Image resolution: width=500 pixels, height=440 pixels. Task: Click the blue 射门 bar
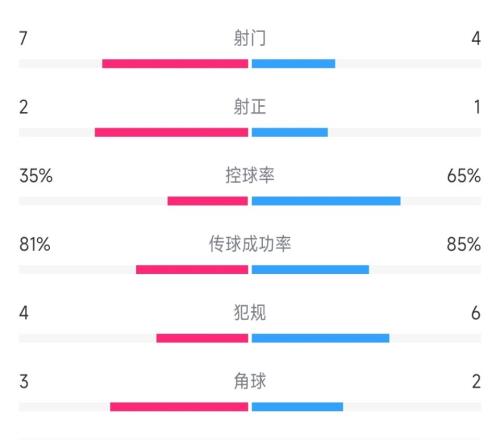[x=293, y=64]
